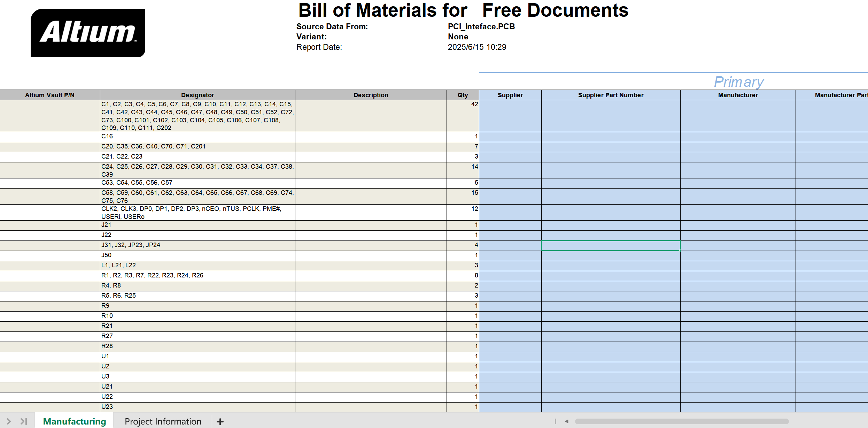Click the Designator column header
The width and height of the screenshot is (868, 428).
coord(197,95)
